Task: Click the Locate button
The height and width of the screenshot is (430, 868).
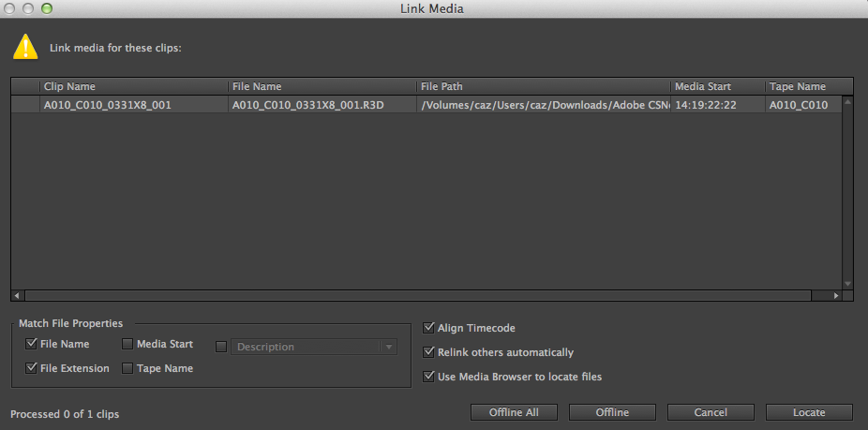Action: pyautogui.click(x=808, y=412)
